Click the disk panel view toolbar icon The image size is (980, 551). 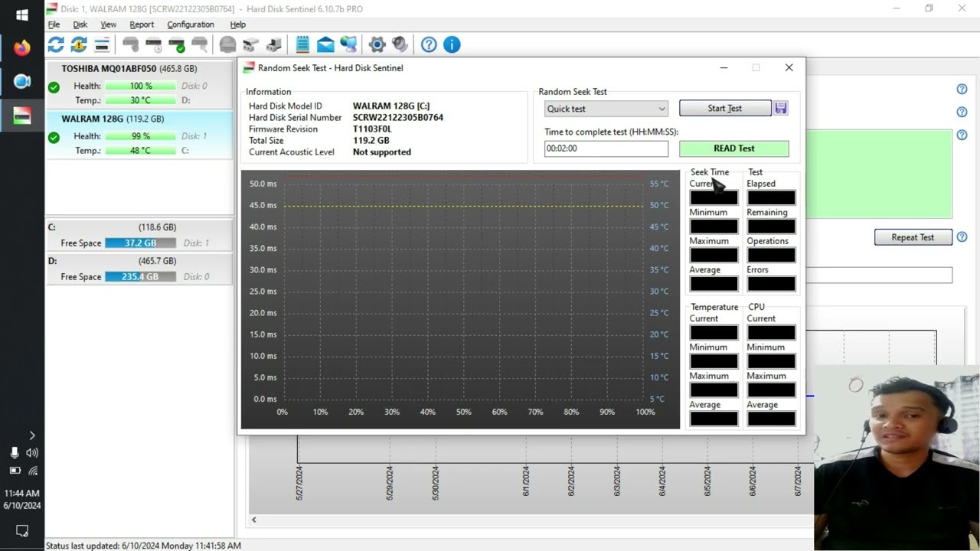pyautogui.click(x=102, y=44)
